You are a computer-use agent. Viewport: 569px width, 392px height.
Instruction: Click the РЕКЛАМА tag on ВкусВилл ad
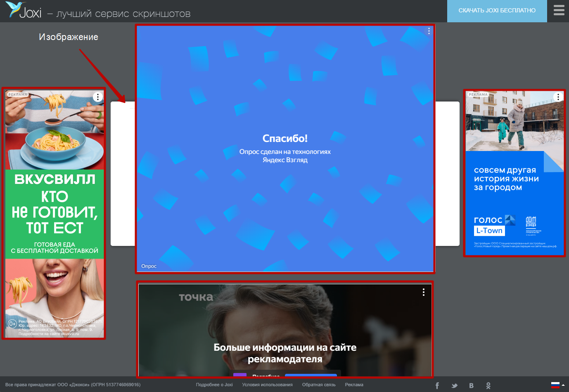[x=18, y=94]
